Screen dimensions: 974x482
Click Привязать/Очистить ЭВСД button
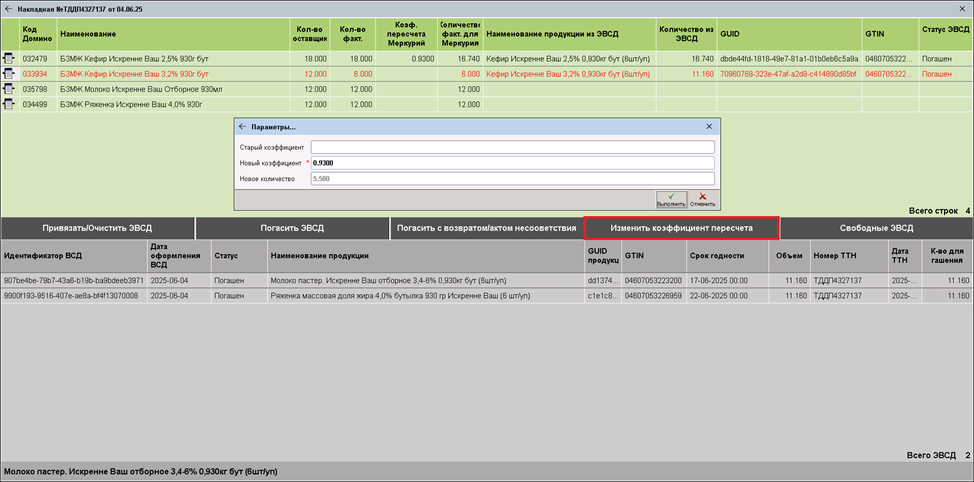tap(98, 228)
